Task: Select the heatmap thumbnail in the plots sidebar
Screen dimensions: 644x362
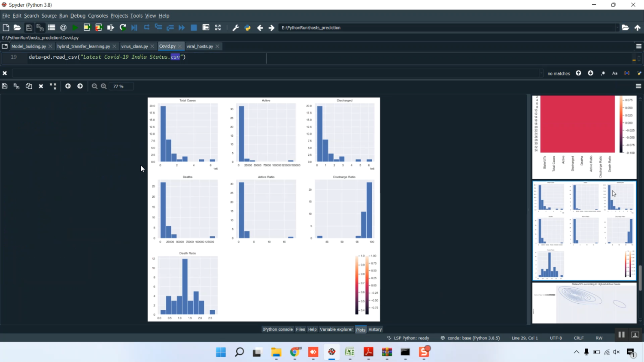Action: pyautogui.click(x=584, y=136)
